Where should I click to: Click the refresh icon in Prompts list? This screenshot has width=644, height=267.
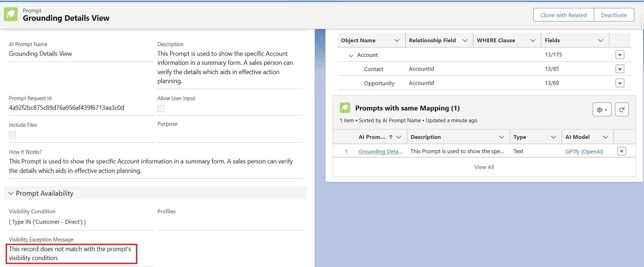click(622, 109)
